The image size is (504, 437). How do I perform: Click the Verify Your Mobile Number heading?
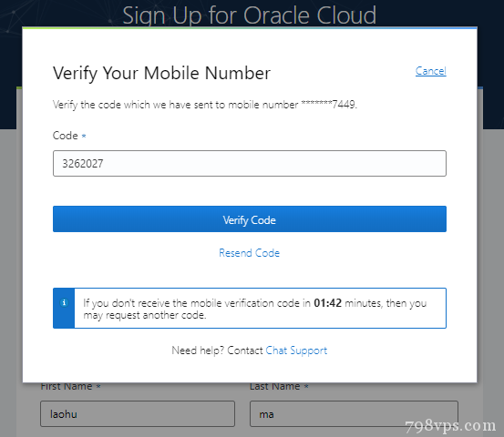161,73
